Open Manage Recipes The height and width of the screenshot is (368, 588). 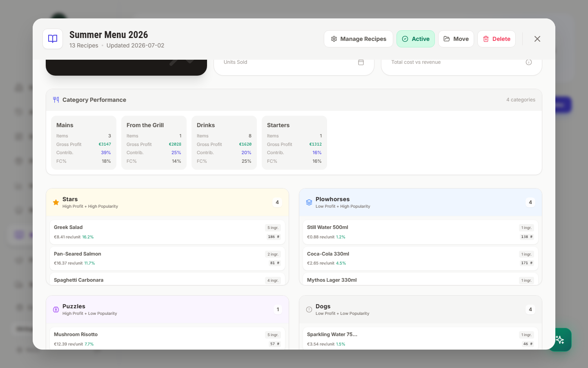pos(359,39)
